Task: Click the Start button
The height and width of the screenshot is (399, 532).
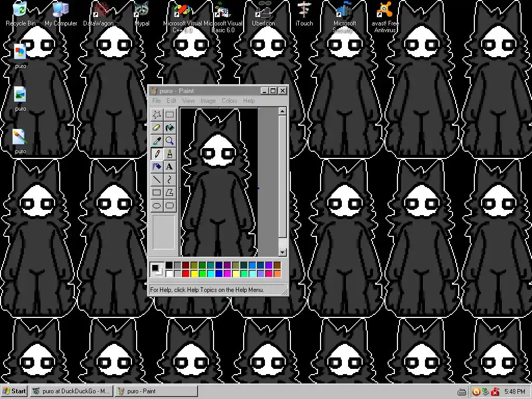Action: click(x=14, y=391)
